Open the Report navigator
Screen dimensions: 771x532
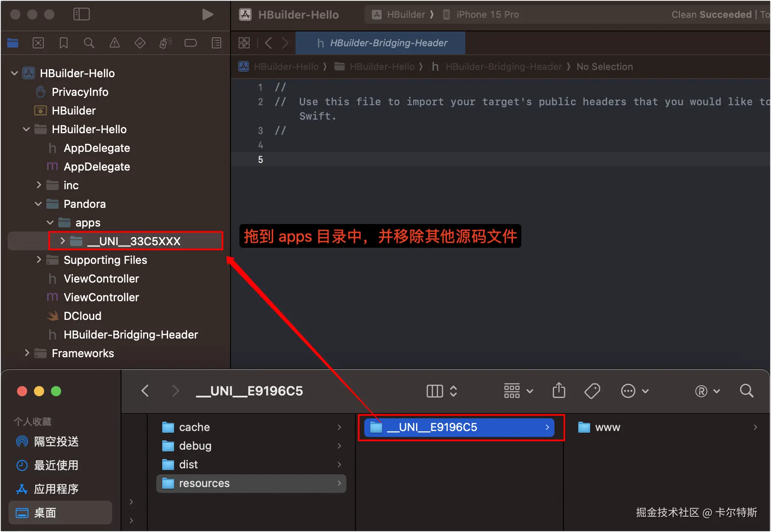(217, 43)
